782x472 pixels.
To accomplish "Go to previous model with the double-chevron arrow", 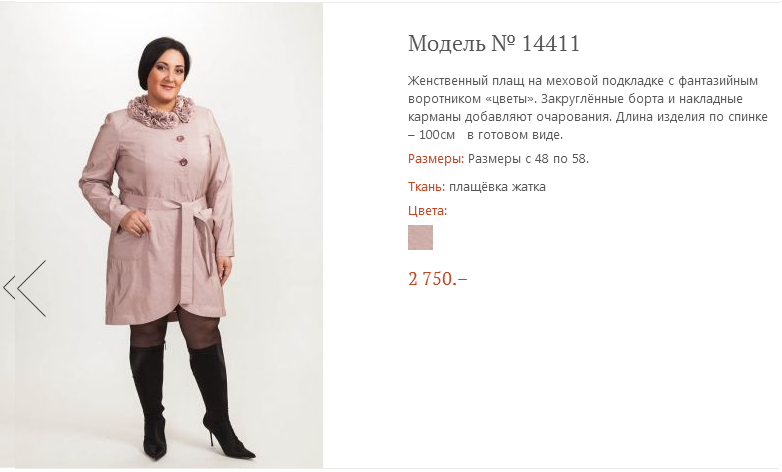I will 24,288.
